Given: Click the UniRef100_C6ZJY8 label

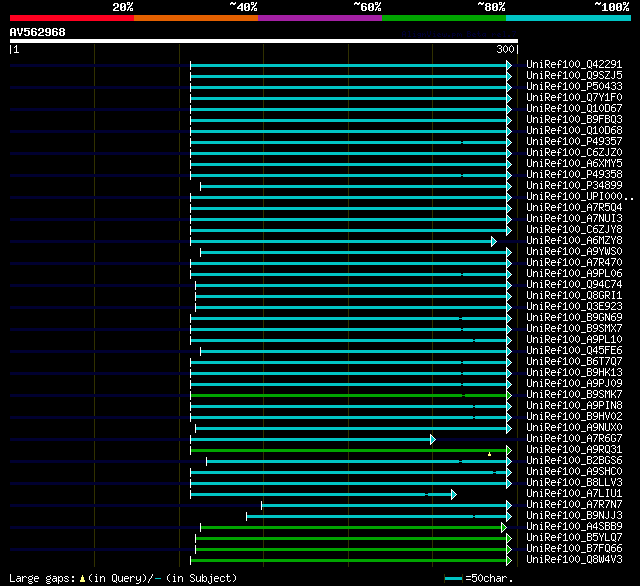Looking at the screenshot, I should click(574, 230).
